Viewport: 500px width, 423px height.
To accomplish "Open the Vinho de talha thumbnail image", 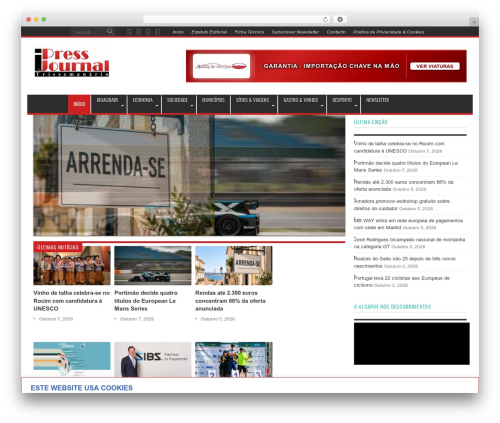I will click(x=72, y=266).
